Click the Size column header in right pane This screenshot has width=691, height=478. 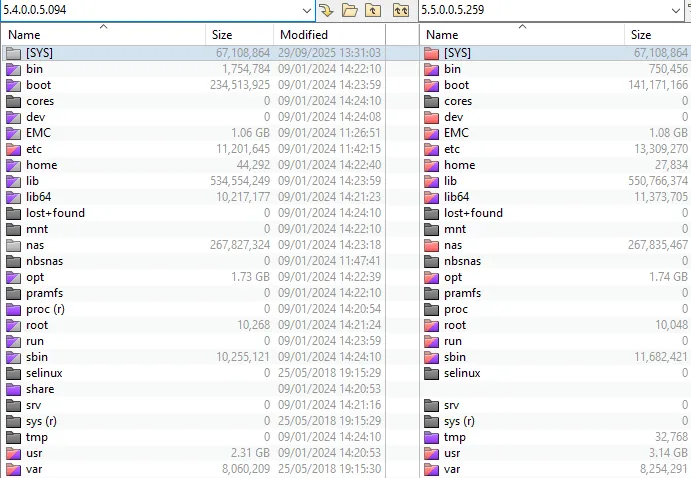(641, 34)
